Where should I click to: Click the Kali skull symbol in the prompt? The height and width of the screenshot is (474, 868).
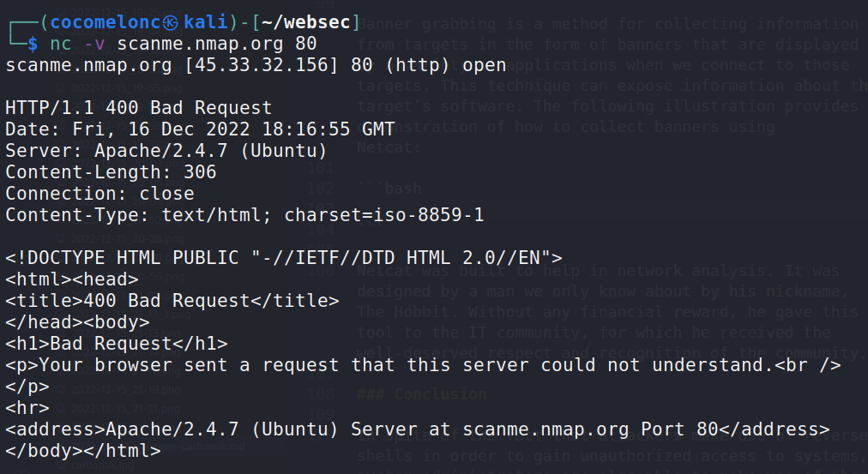tap(172, 22)
